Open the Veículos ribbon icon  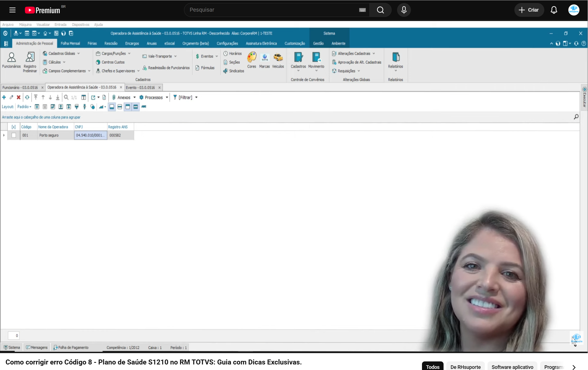tap(278, 60)
